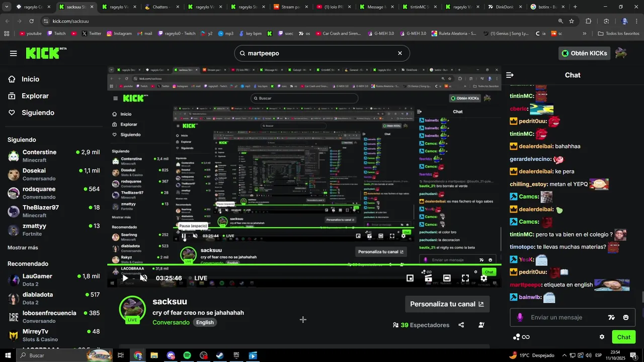Screen dimensions: 644x362
Task: Enable picture-in-picture mini player
Action: tap(410, 278)
